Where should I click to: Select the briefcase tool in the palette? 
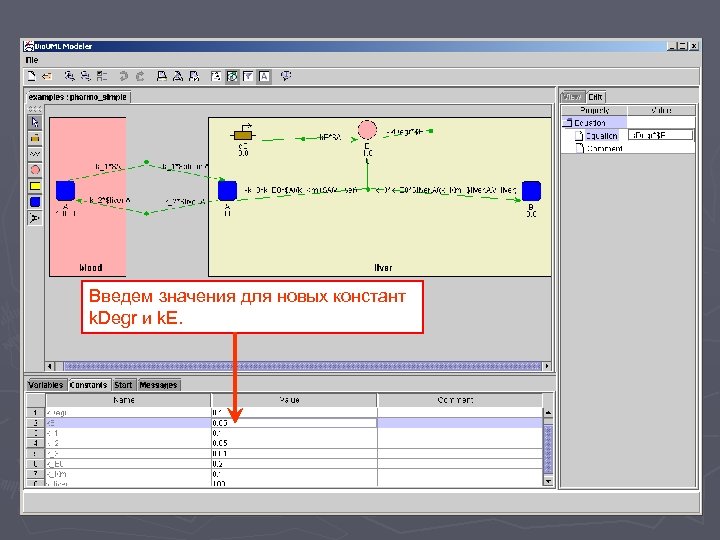pyautogui.click(x=35, y=138)
